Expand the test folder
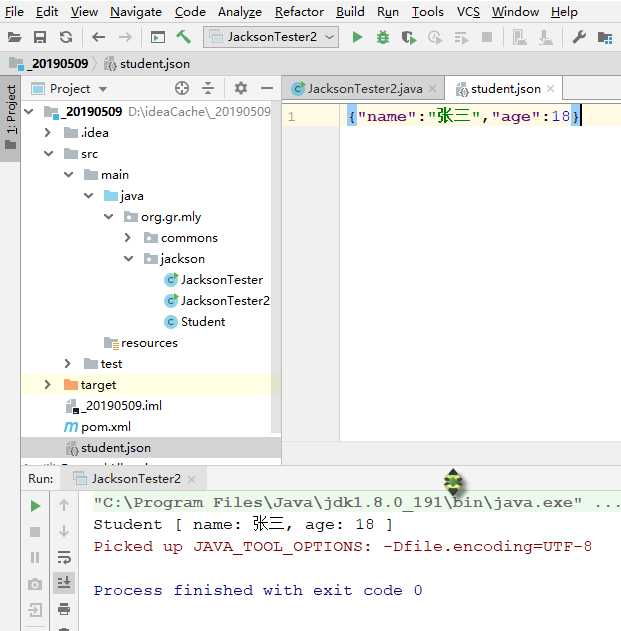The height and width of the screenshot is (631, 621). (x=67, y=363)
